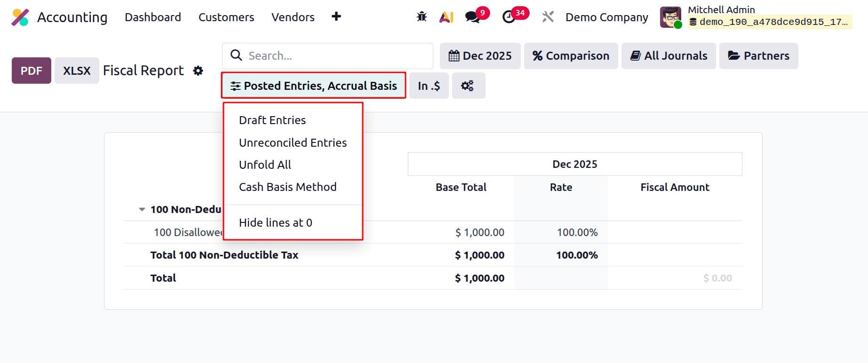The height and width of the screenshot is (363, 868).
Task: Open the wrench and screwdriver tools icon
Action: (x=548, y=17)
